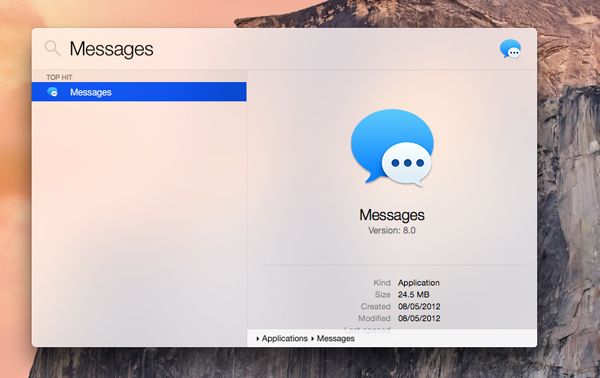This screenshot has height=378, width=600.
Task: Click the Kind value Application
Action: pyautogui.click(x=419, y=283)
